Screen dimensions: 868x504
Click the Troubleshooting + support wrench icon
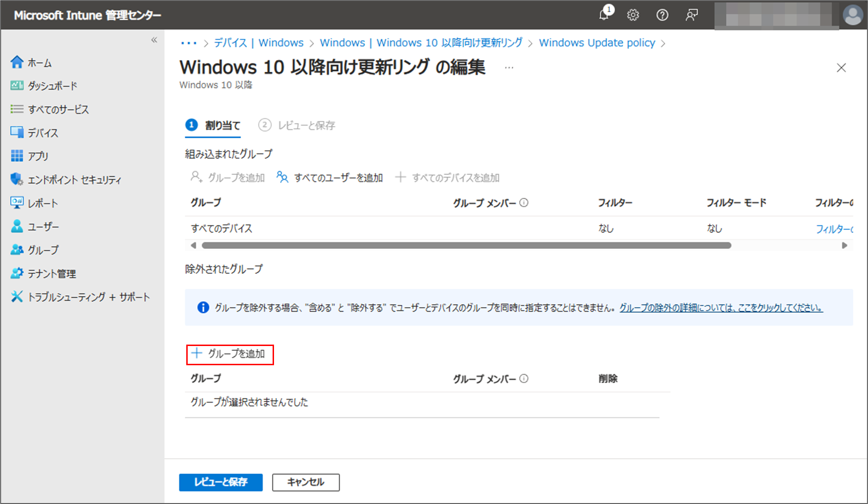click(x=17, y=296)
